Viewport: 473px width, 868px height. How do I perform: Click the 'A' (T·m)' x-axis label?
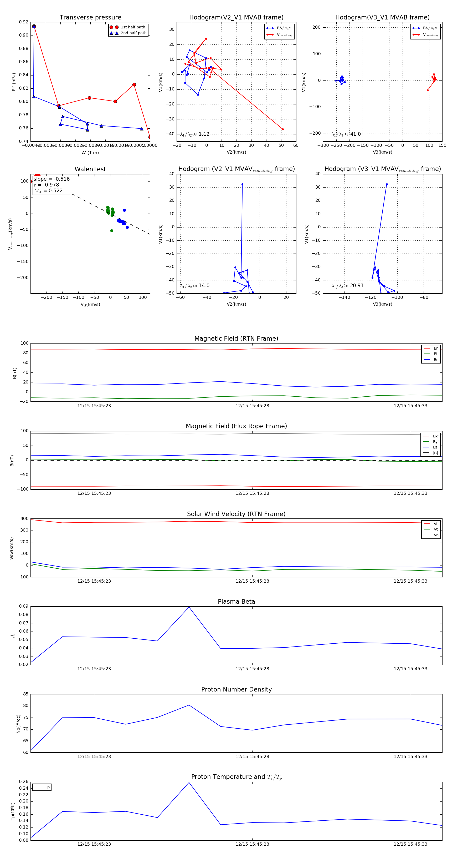90,153
